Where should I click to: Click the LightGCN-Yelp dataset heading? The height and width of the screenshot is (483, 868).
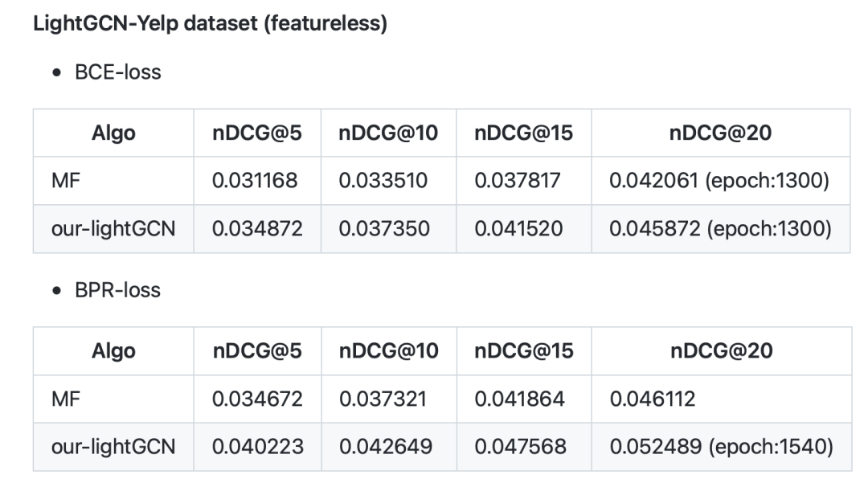(211, 23)
